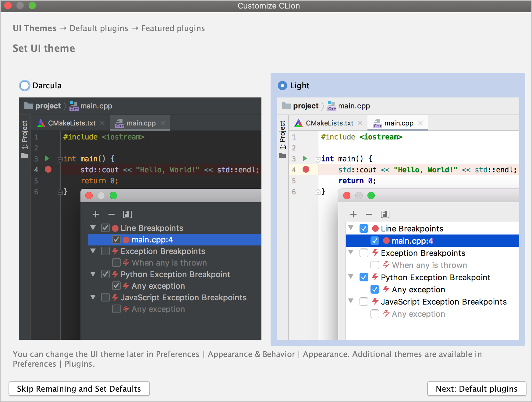Viewport: 532px width, 402px height.
Task: Click Next: Default plugins button
Action: 477,389
